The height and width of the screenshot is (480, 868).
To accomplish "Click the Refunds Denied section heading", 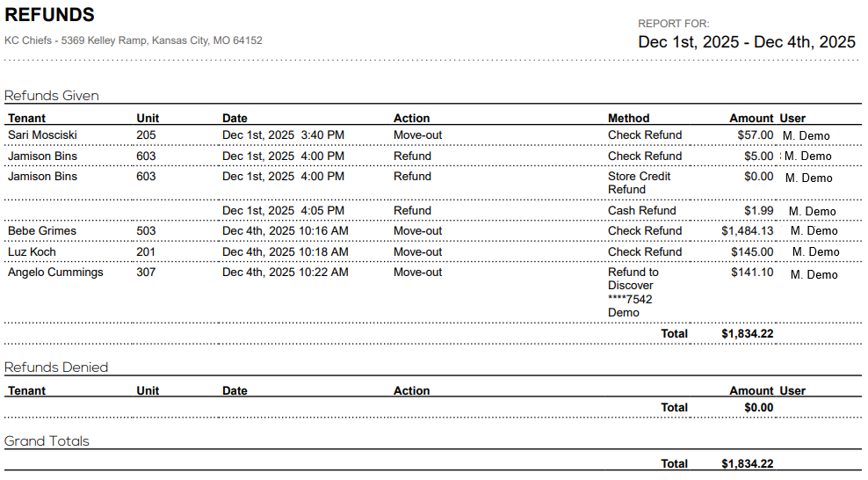I will (x=56, y=367).
